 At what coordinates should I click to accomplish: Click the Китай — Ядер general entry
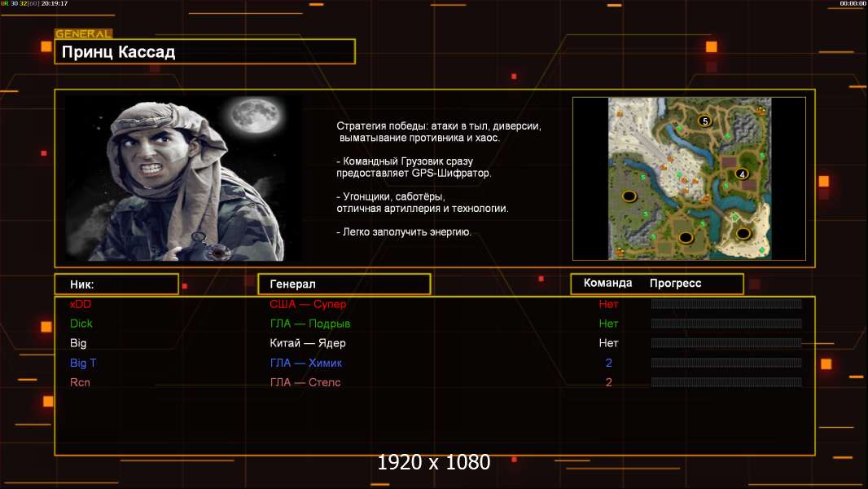(308, 343)
